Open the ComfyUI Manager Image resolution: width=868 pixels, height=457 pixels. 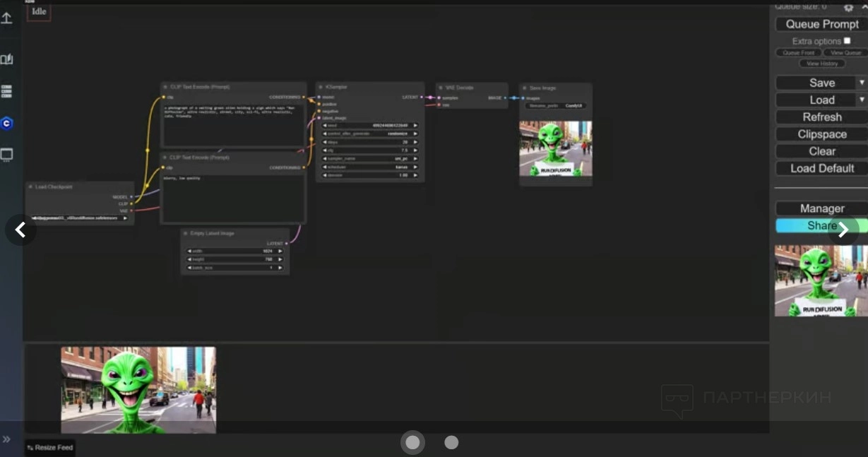point(821,208)
